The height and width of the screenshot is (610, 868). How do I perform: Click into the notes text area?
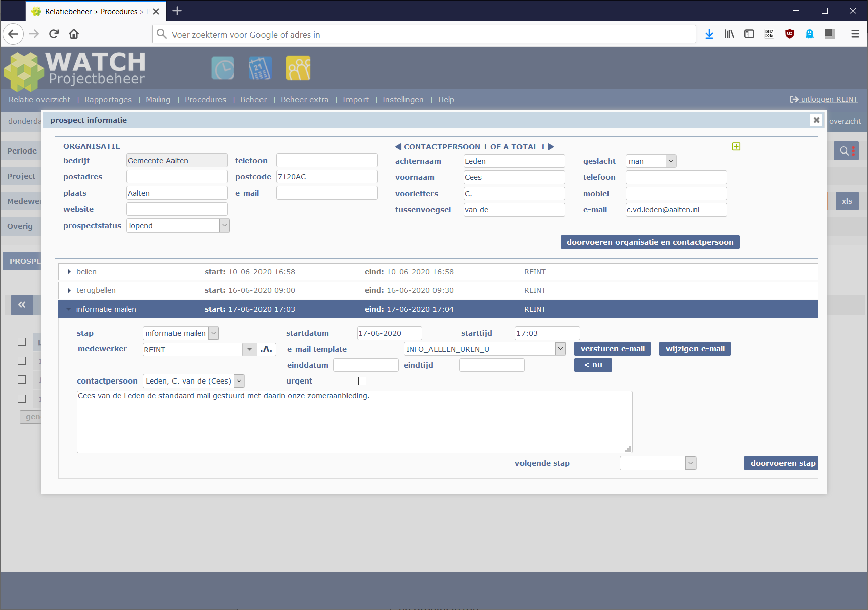coord(355,422)
